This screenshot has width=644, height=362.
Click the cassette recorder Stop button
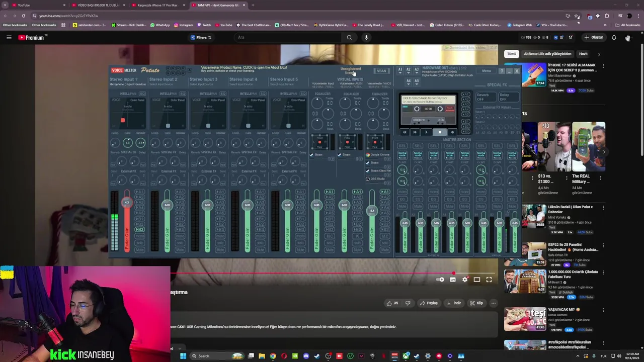pyautogui.click(x=439, y=132)
